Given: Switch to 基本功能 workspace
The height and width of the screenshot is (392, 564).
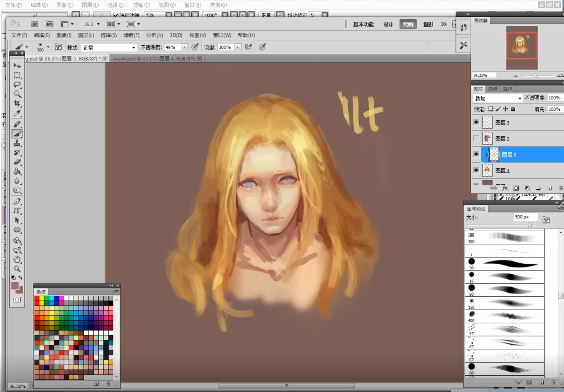Looking at the screenshot, I should [363, 24].
